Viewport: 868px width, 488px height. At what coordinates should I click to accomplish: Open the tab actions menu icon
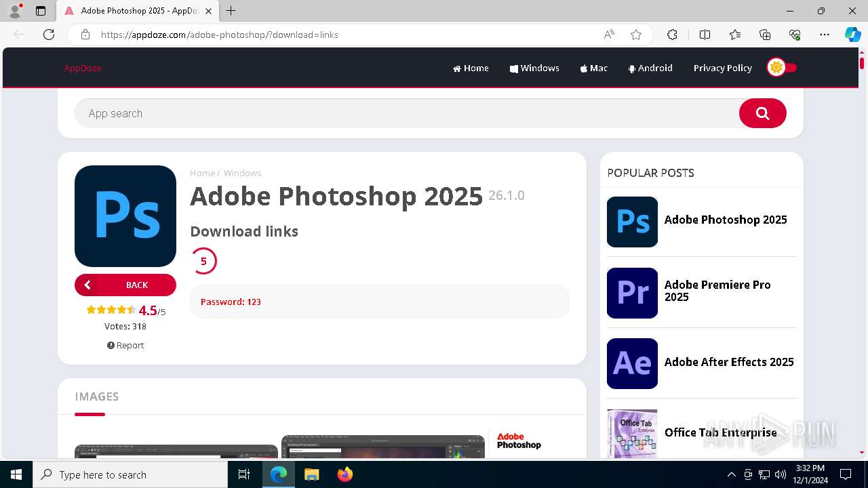pos(41,11)
